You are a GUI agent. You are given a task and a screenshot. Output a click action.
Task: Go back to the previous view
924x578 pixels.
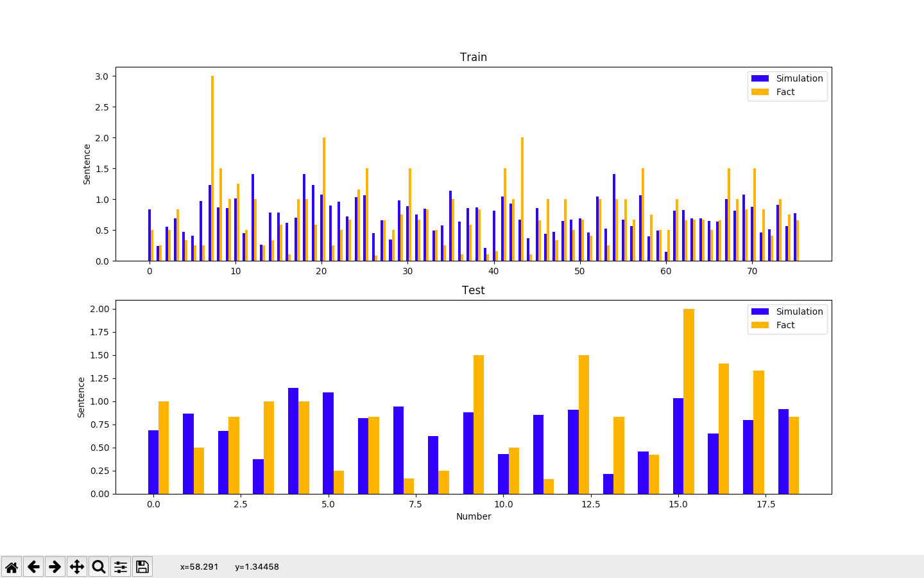point(33,566)
